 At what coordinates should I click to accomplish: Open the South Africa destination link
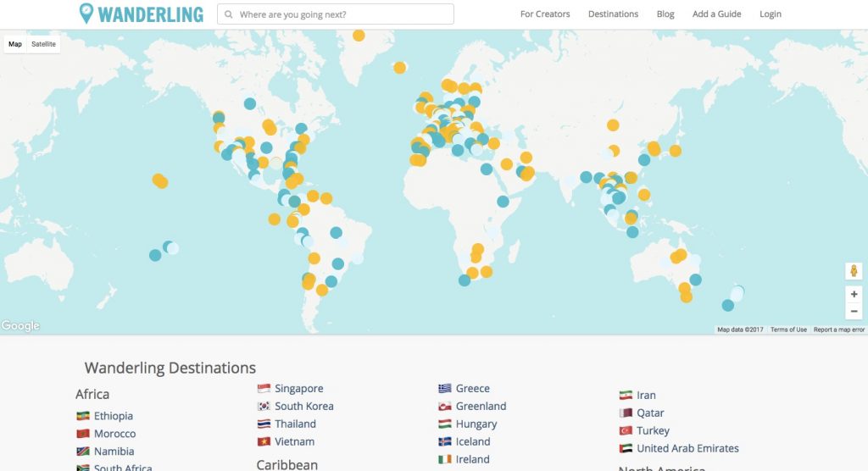pyautogui.click(x=123, y=468)
